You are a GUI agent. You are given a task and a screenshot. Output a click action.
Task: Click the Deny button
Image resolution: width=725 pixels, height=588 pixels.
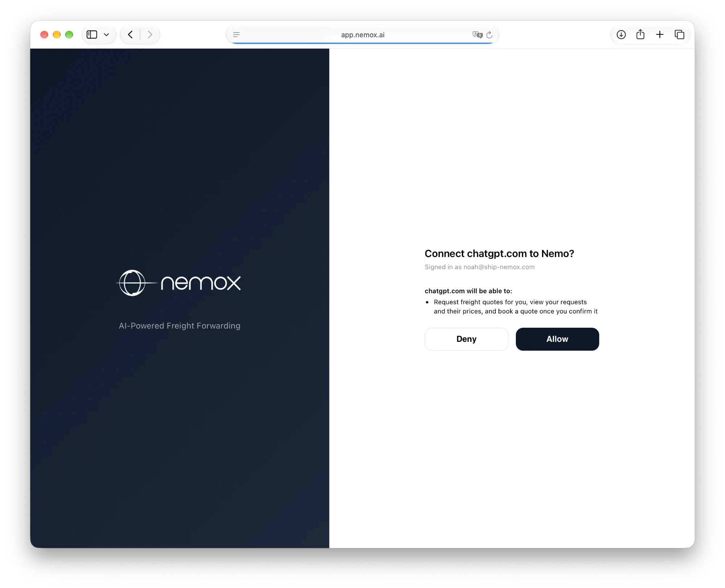(x=466, y=339)
